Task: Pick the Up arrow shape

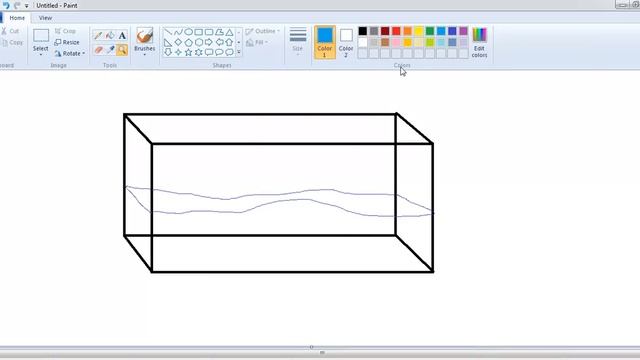Action: (229, 42)
